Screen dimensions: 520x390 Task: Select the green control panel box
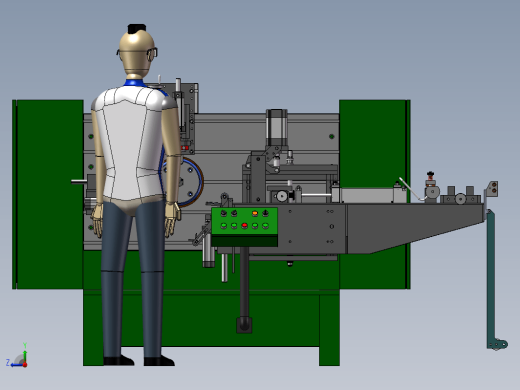tap(244, 227)
